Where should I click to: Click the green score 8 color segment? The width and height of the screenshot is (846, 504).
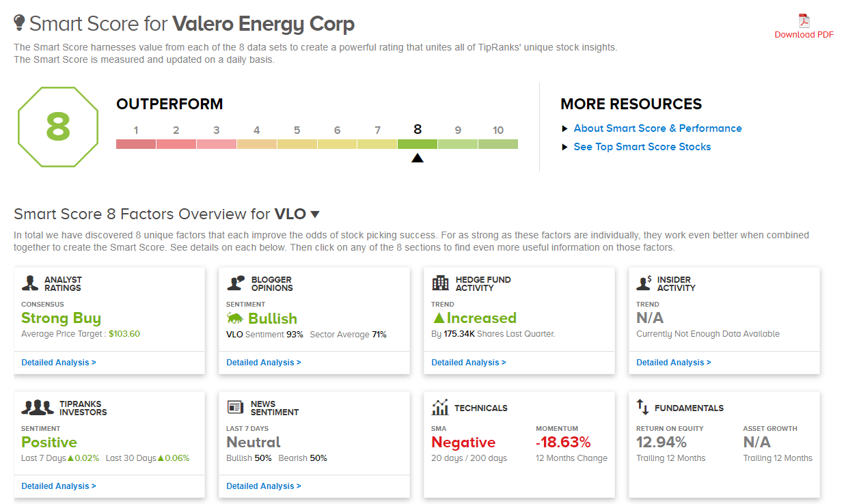(417, 144)
